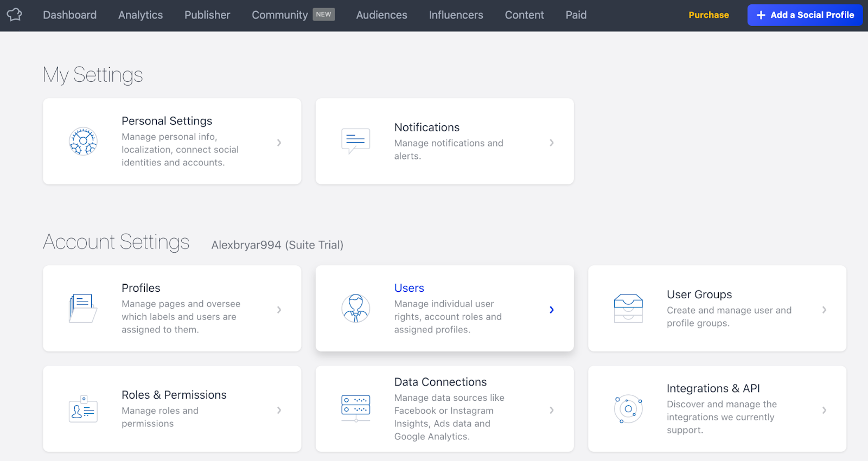Screen dimensions: 868x461
Task: Click the Profiles folder icon
Action: 83,308
